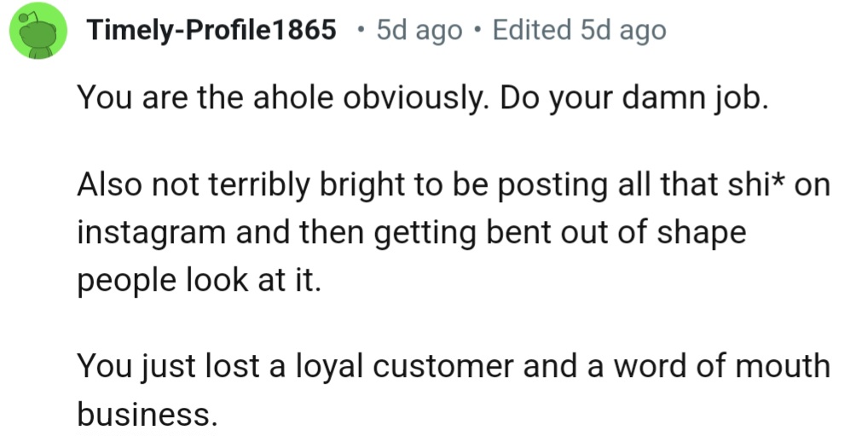This screenshot has width=868, height=436.
Task: Click the first line "You are the ahole obviously"
Action: click(283, 100)
